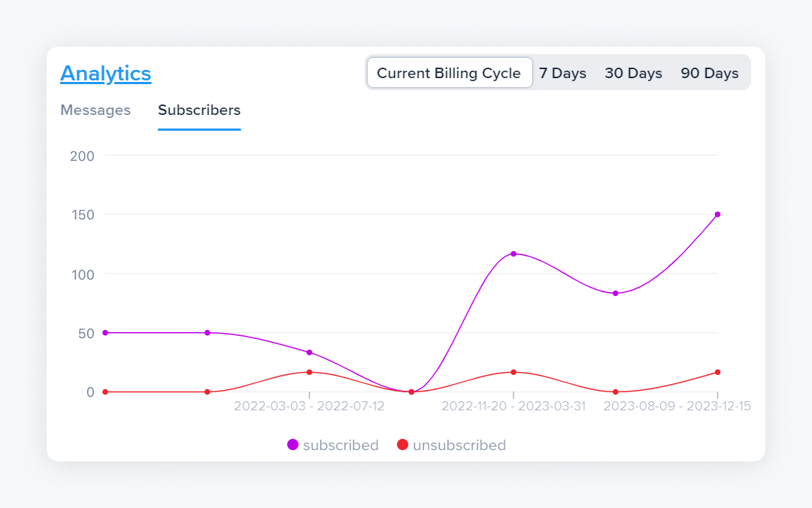Click the subscribed peak near 2022-11-20
Screen dimensions: 812x508
(x=514, y=254)
